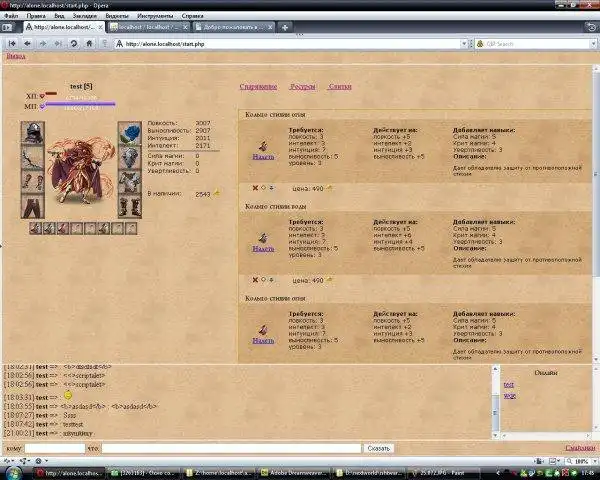Select the third ring slot under the character
This screenshot has width=600, height=480.
pyautogui.click(x=63, y=229)
